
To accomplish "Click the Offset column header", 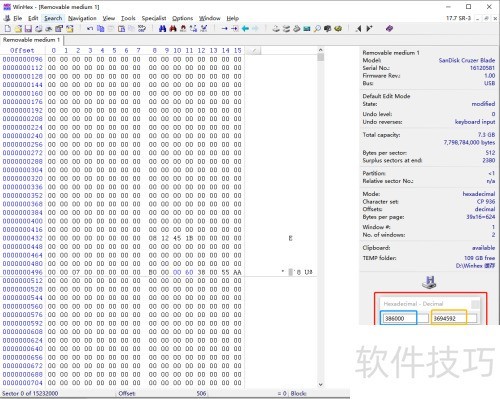I will [22, 51].
